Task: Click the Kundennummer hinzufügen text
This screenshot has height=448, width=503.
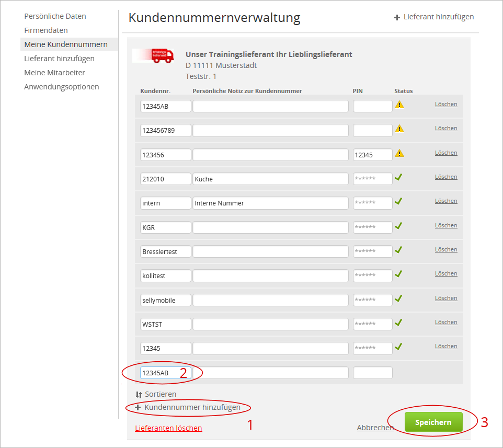Action: point(192,407)
